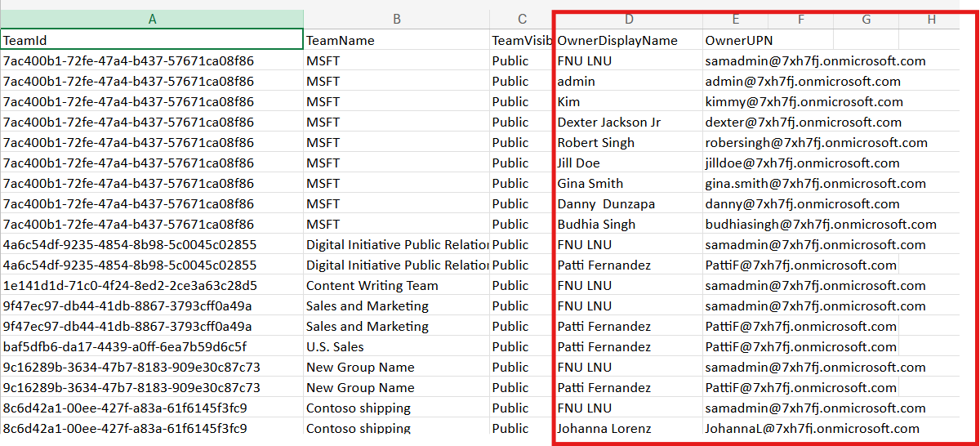Click the OwnerDisplayName header cell
Image resolution: width=980 pixels, height=446 pixels.
coord(628,40)
